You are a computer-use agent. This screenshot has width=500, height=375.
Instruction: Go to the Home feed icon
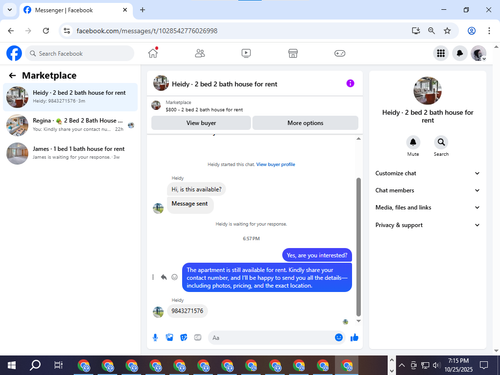tap(153, 53)
